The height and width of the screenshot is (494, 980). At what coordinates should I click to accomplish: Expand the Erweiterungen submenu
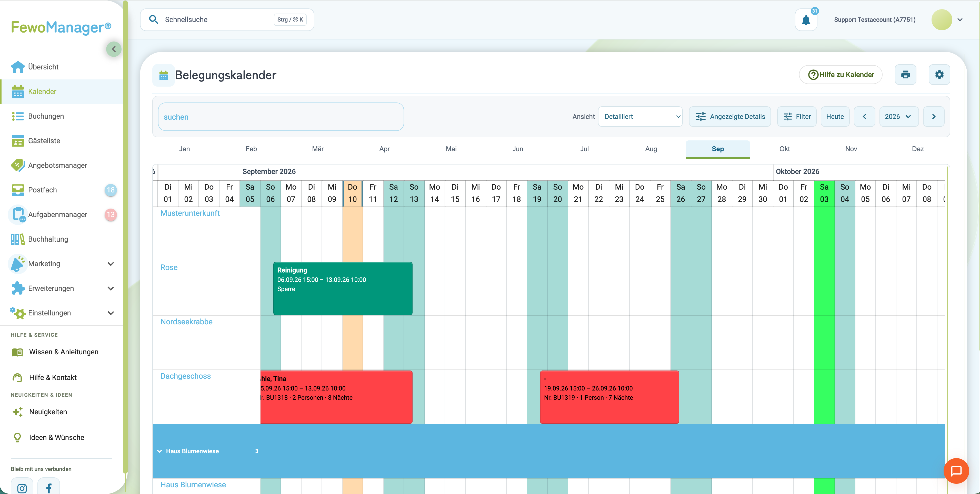(111, 289)
